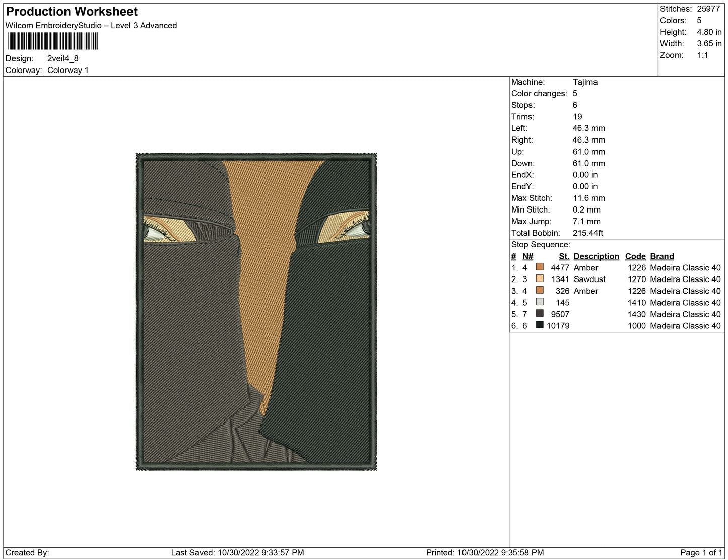This screenshot has width=728, height=560.
Task: Click the N# column header
Action: click(527, 256)
